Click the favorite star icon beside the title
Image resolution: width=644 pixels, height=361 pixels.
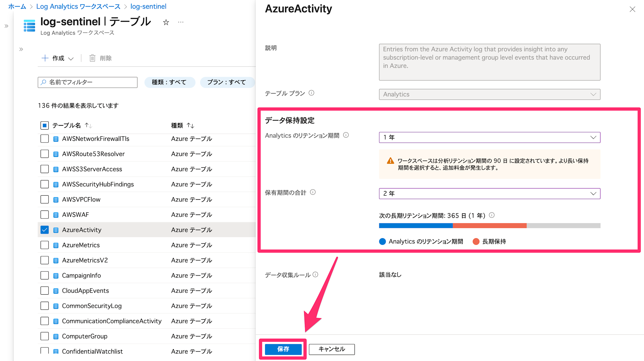[x=166, y=22]
